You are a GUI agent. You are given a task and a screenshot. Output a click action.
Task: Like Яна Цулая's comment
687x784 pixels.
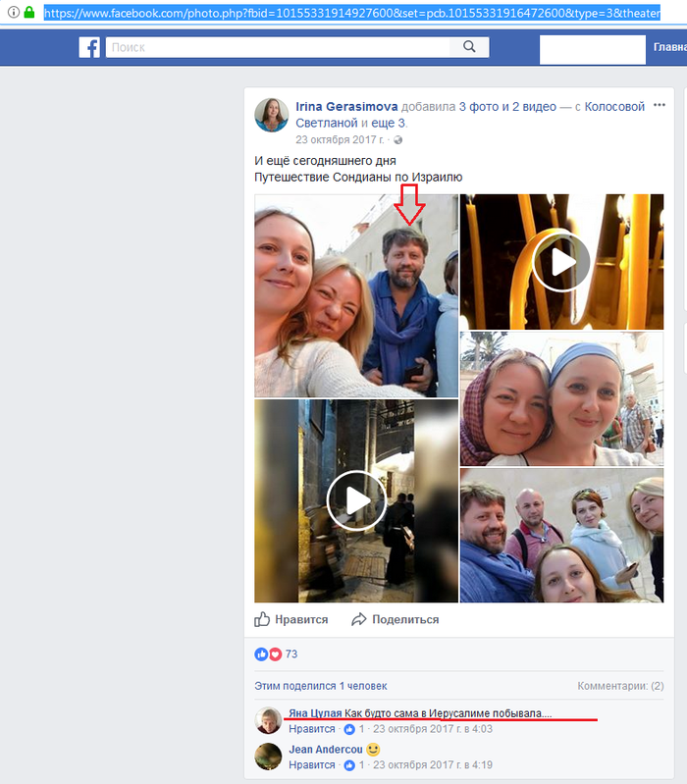tap(311, 729)
